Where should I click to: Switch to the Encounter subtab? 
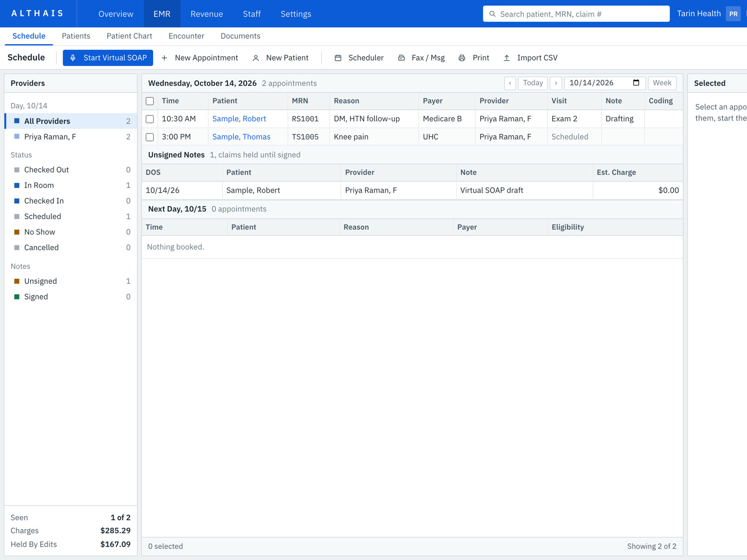(x=186, y=36)
